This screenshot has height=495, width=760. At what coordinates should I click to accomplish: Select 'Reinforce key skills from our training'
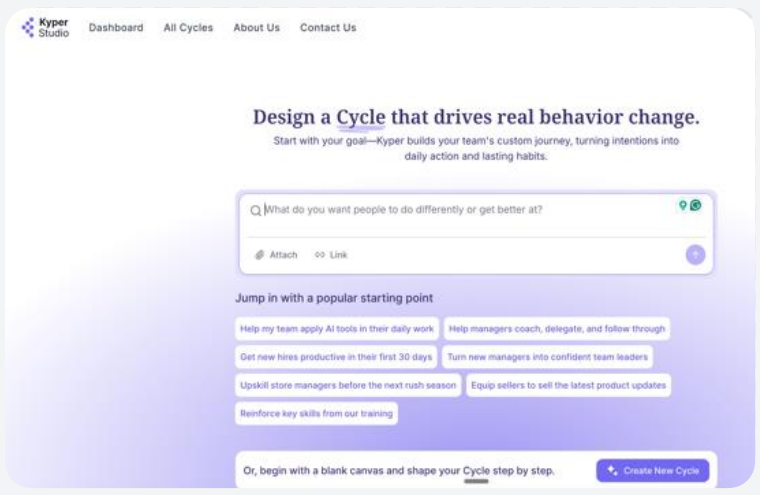click(317, 414)
